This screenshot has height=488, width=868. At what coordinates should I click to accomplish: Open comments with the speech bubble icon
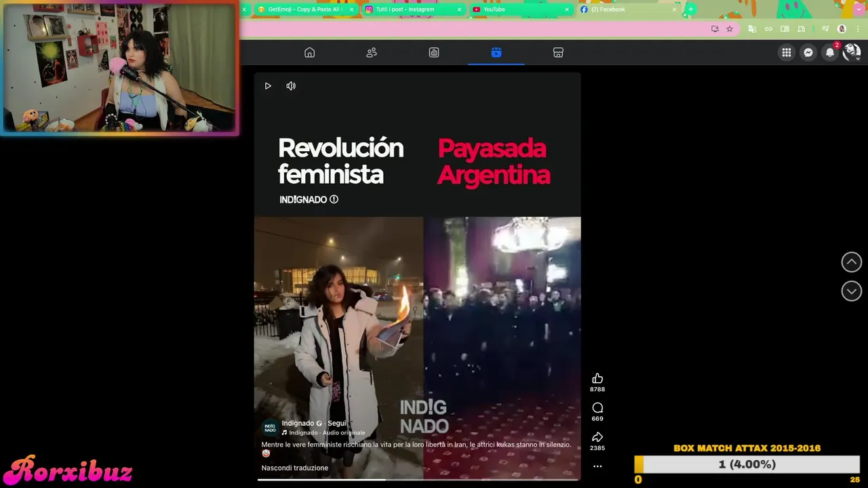[597, 407]
